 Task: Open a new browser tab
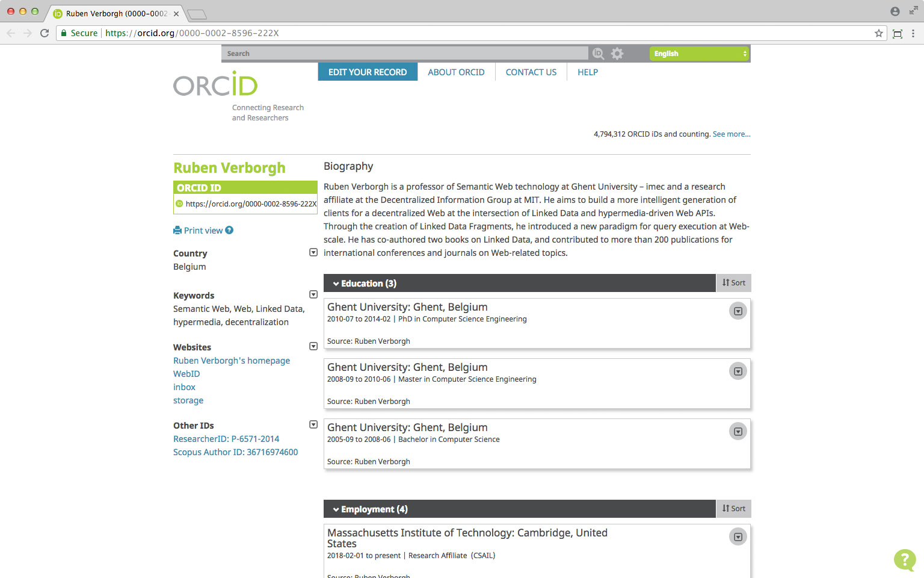[x=197, y=14]
